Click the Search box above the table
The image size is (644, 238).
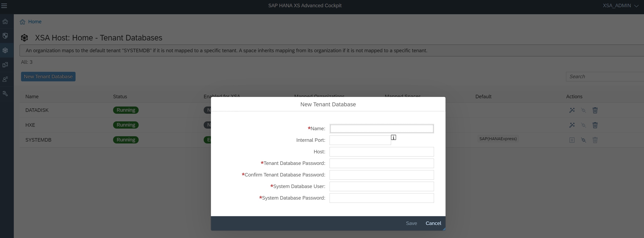tap(605, 77)
